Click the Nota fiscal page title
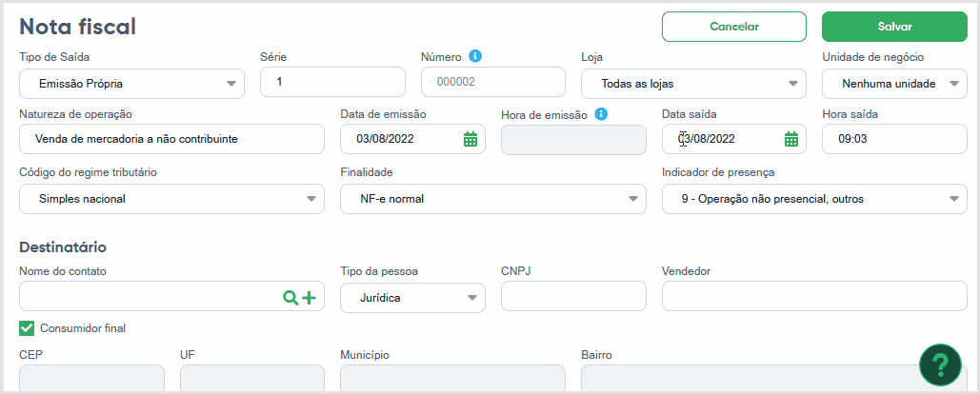The height and width of the screenshot is (394, 980). point(78,27)
